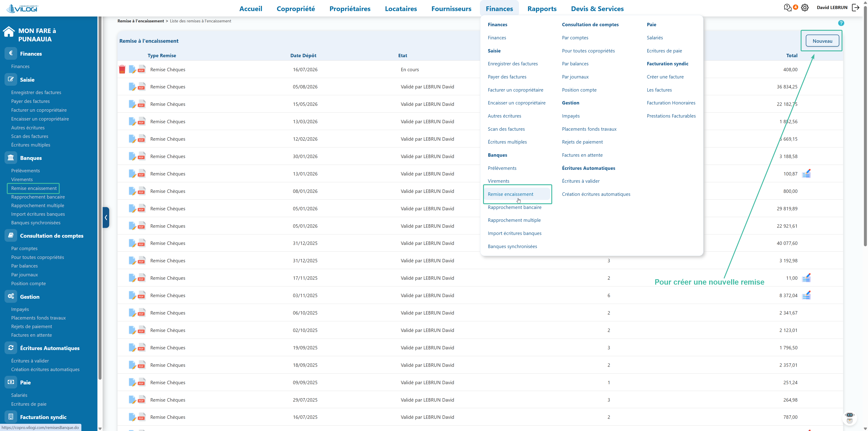868x431 pixels.
Task: Open the Copropriété top menu
Action: pos(295,9)
